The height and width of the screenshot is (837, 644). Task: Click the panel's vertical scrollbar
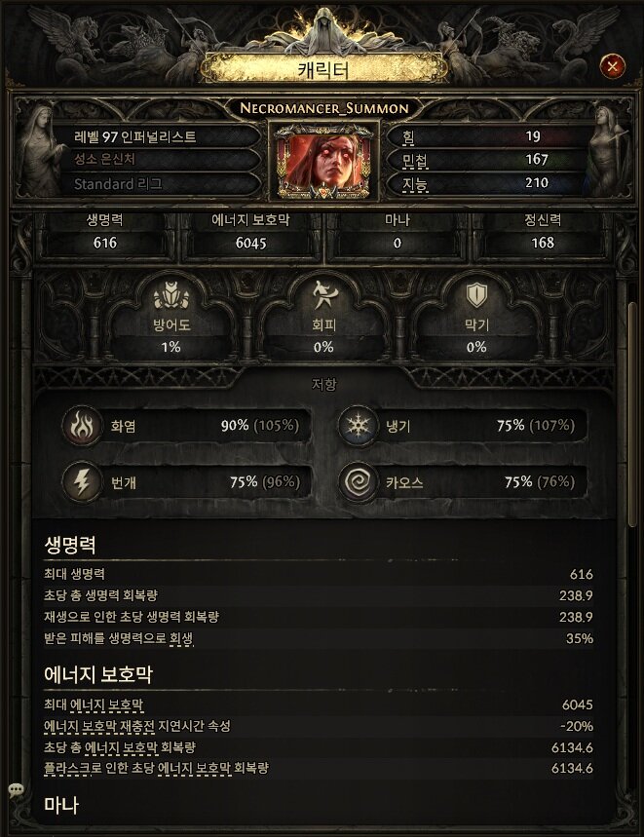click(x=632, y=414)
